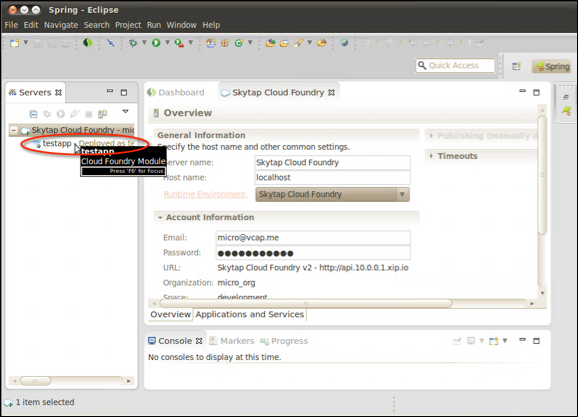Open the Runtime Environment combo box
578x417 pixels.
[332, 194]
